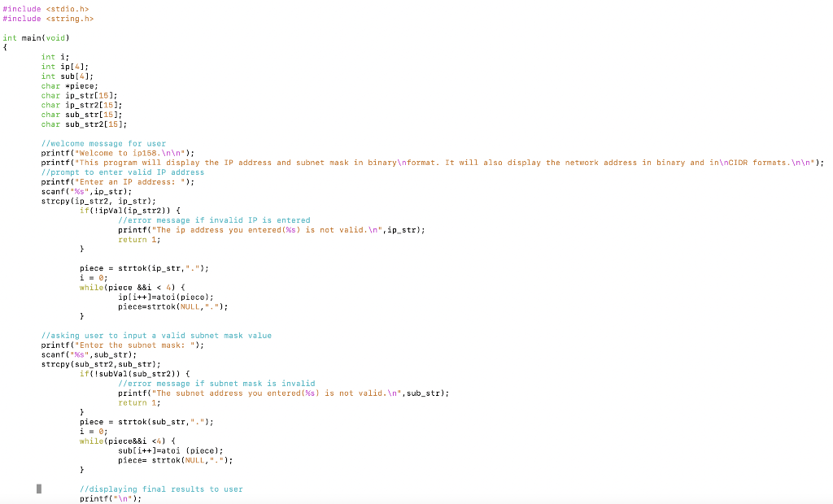
Task: Click the 'Enter an IP address' printf line
Action: [x=118, y=181]
